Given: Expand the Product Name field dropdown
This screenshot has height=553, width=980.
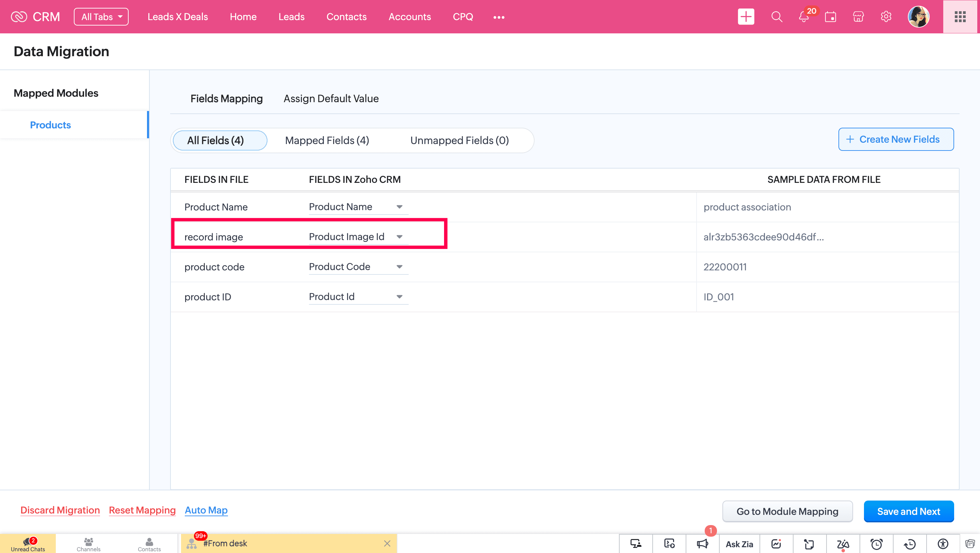Looking at the screenshot, I should [x=399, y=207].
